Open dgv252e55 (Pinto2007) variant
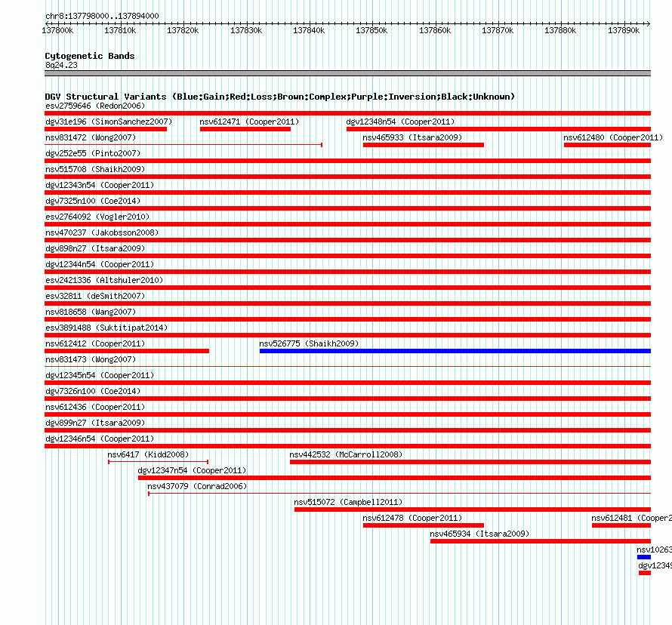Image resolution: width=672 pixels, height=625 pixels. [93, 153]
